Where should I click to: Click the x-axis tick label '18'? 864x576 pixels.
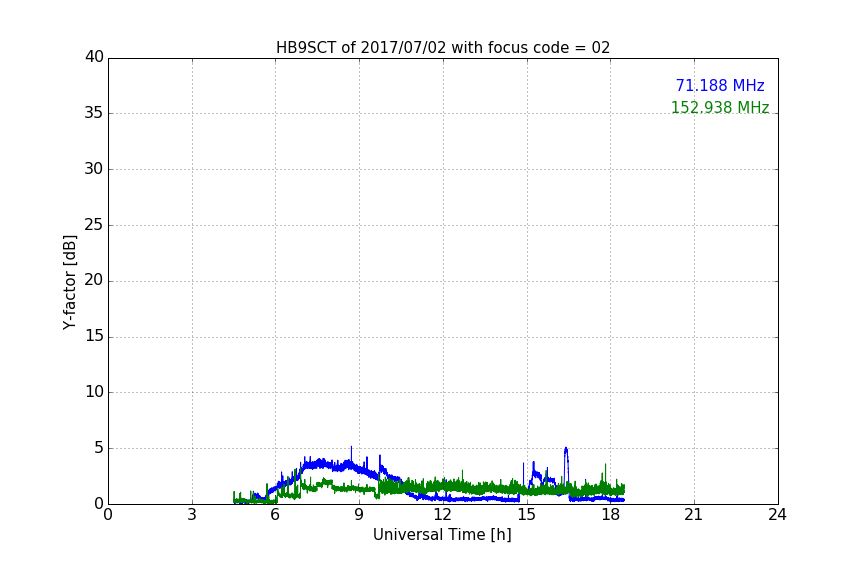pyautogui.click(x=611, y=515)
